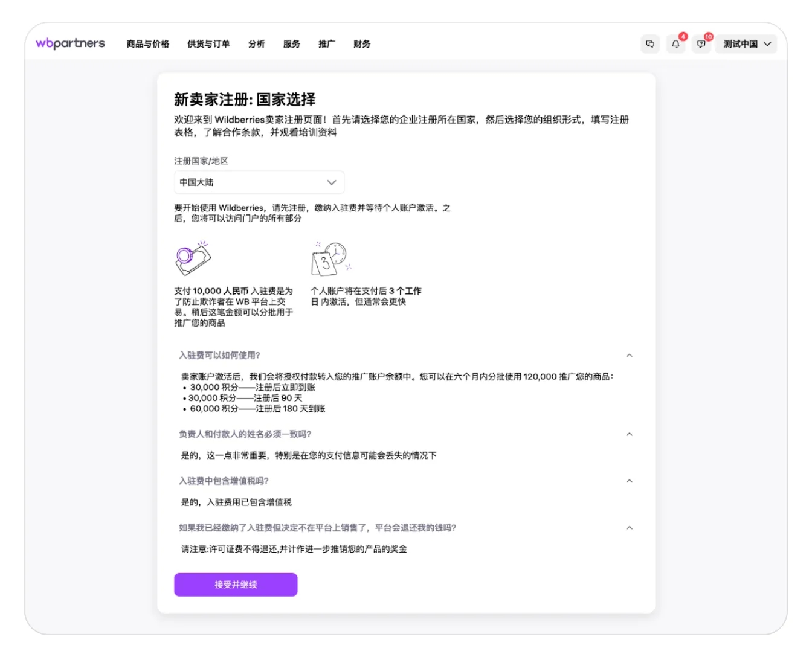Open the 供货与订单 menu

point(208,44)
